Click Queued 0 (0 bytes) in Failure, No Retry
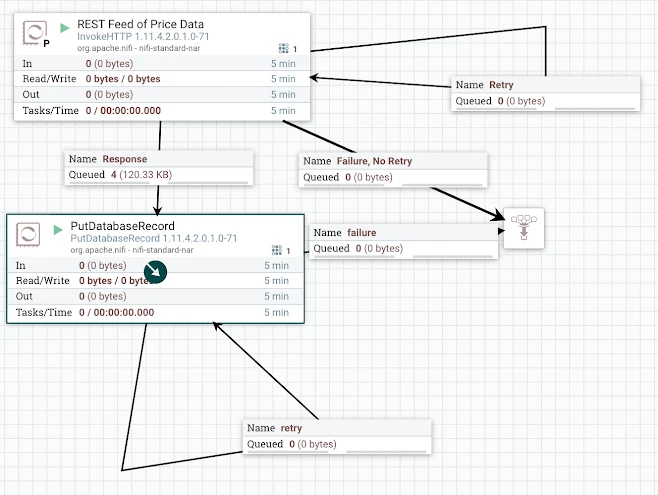This screenshot has height=495, width=658. pos(348,177)
